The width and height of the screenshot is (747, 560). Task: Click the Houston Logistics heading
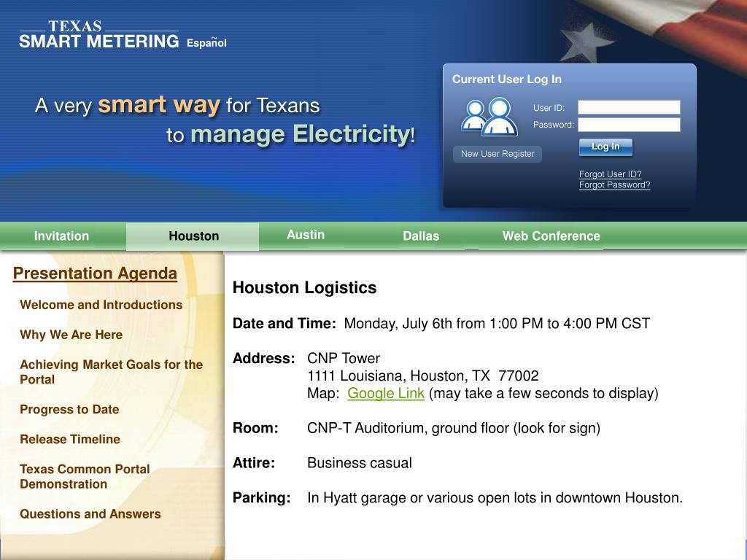coord(304,287)
